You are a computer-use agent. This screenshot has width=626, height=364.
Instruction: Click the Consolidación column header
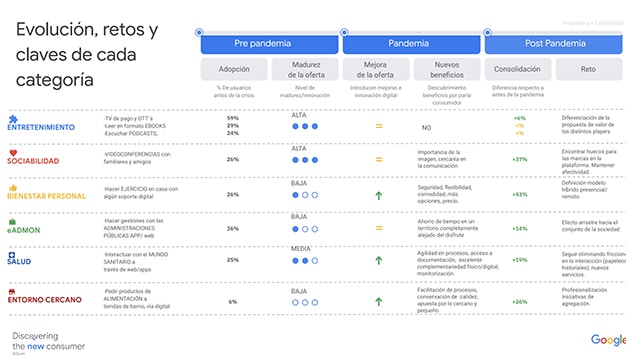[x=518, y=69]
